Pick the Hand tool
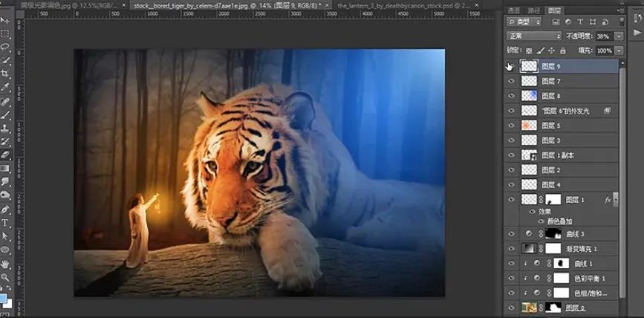 point(5,263)
